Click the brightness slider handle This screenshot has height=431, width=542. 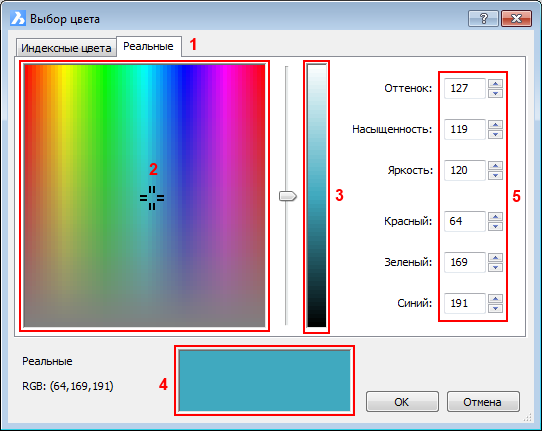pos(288,196)
